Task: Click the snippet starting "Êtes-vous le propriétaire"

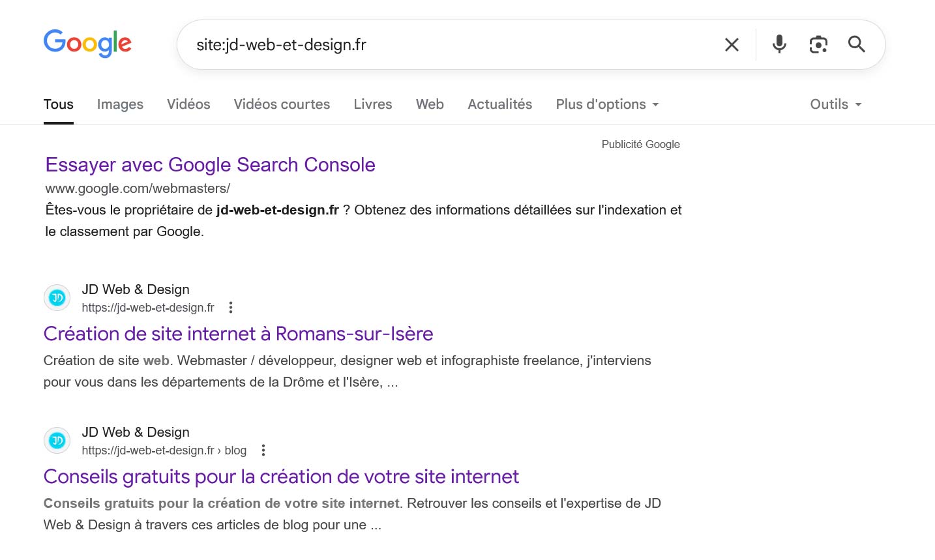Action: pyautogui.click(x=363, y=220)
